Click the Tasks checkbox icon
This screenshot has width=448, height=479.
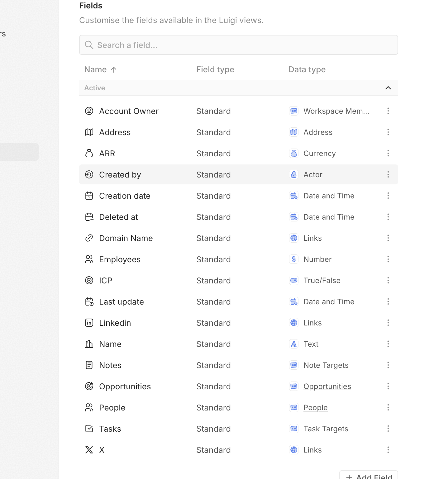point(89,429)
